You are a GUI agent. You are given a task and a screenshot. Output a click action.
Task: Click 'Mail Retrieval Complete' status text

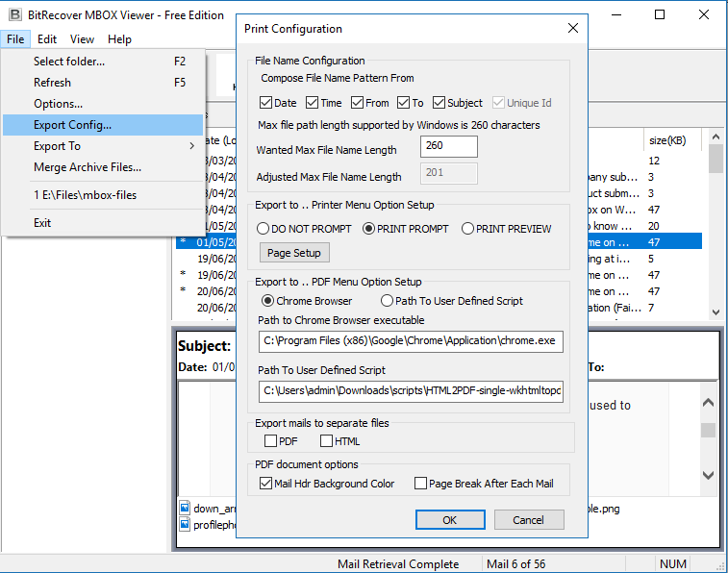point(398,563)
